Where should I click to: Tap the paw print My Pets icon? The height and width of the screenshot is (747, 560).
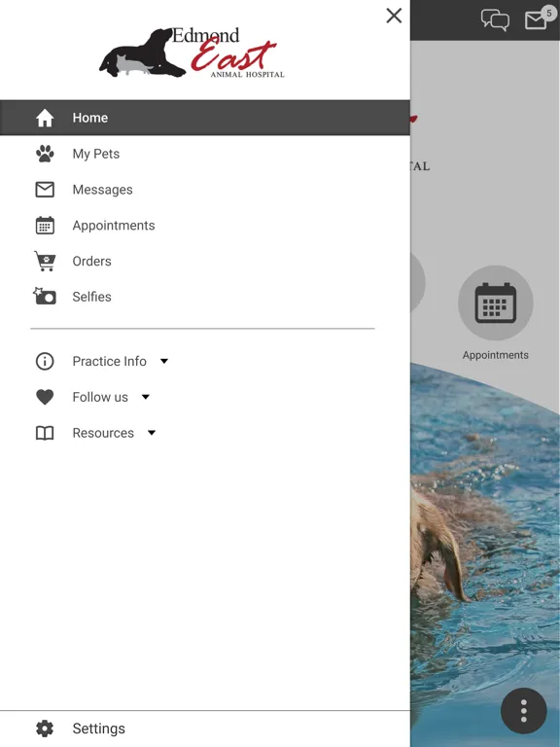(x=45, y=154)
